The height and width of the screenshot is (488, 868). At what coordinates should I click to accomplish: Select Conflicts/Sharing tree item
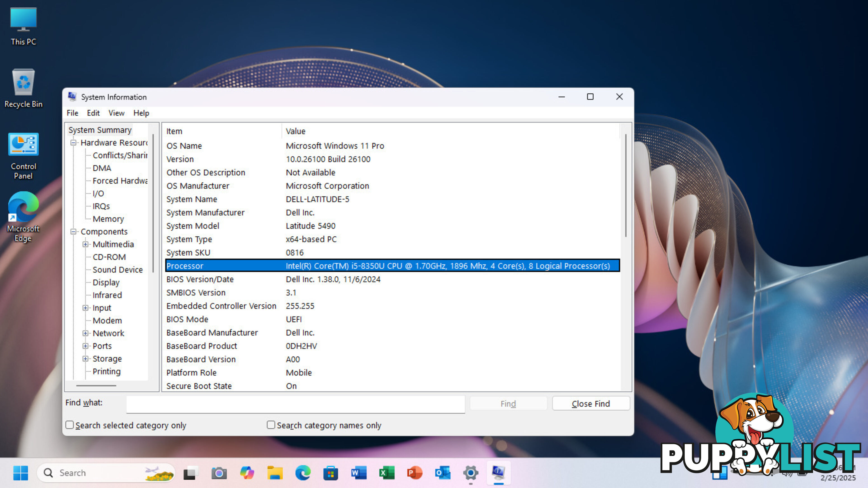tap(120, 155)
